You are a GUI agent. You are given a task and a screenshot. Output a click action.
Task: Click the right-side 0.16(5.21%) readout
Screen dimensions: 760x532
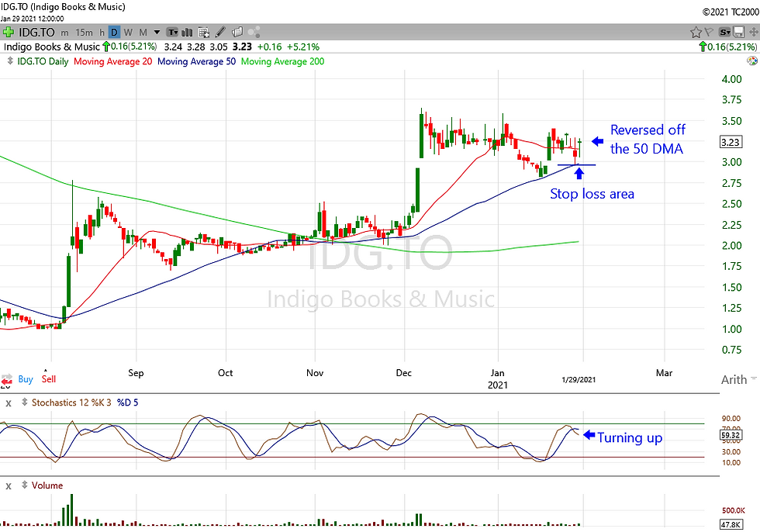click(x=728, y=47)
